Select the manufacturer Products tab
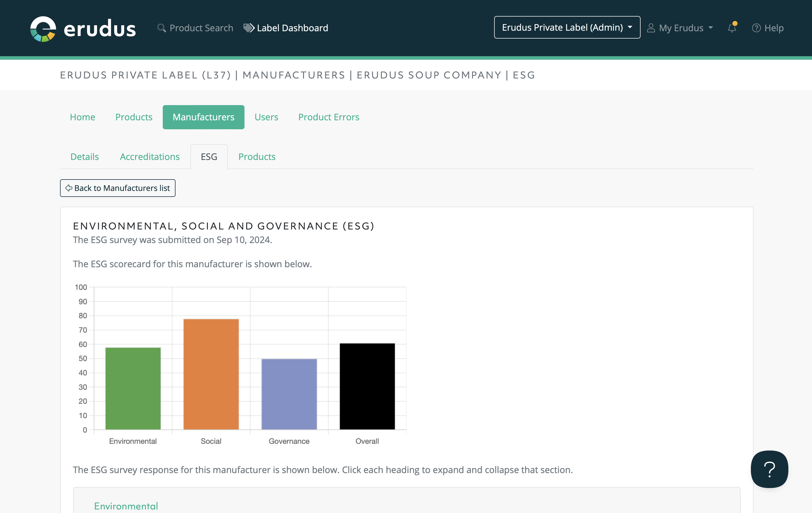This screenshot has width=812, height=513. 257,157
